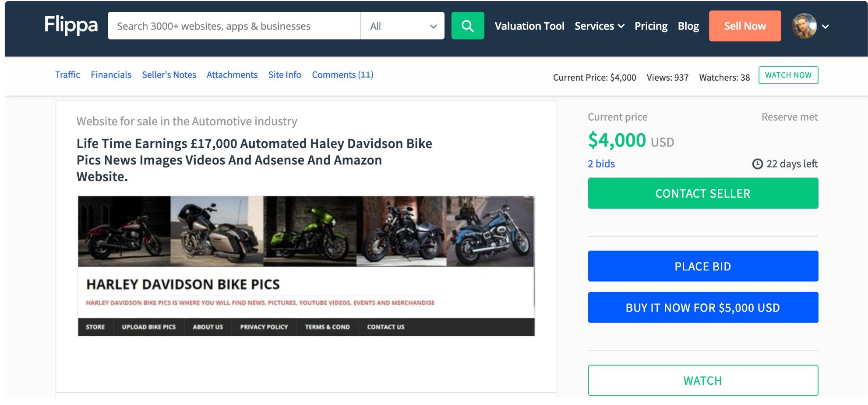Click the clock icon beside days left
This screenshot has height=405, width=868.
757,164
